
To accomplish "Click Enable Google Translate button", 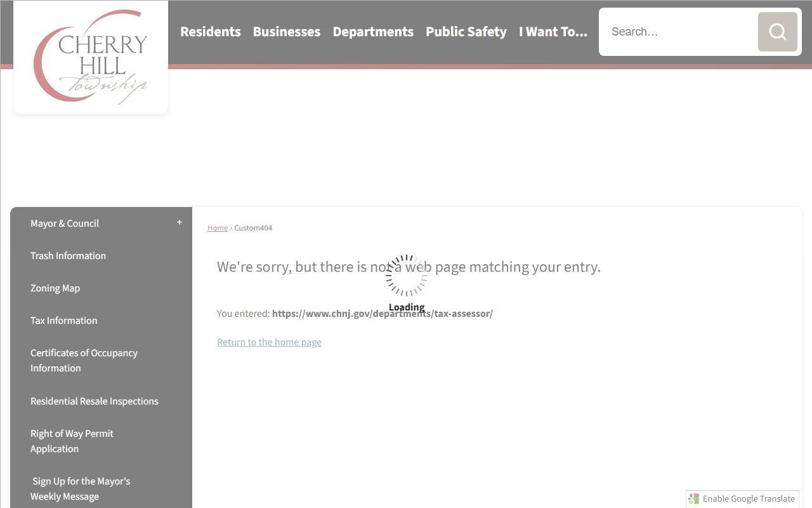I will pyautogui.click(x=749, y=499).
